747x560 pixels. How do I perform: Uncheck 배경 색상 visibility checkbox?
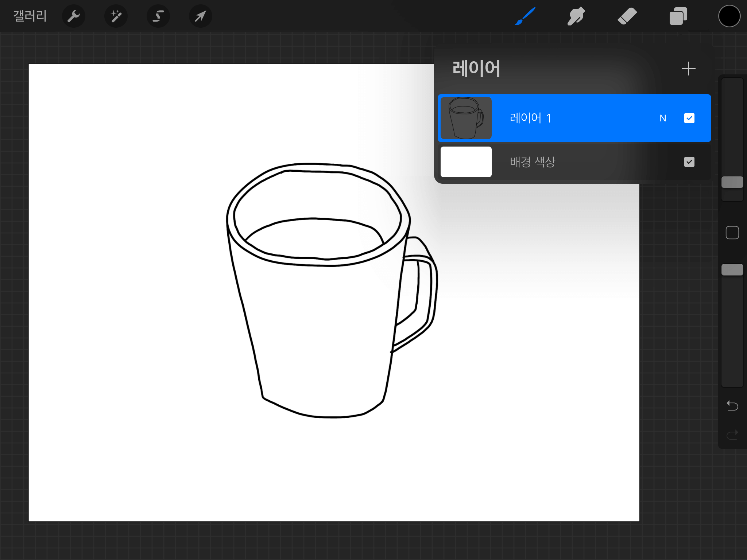[689, 162]
